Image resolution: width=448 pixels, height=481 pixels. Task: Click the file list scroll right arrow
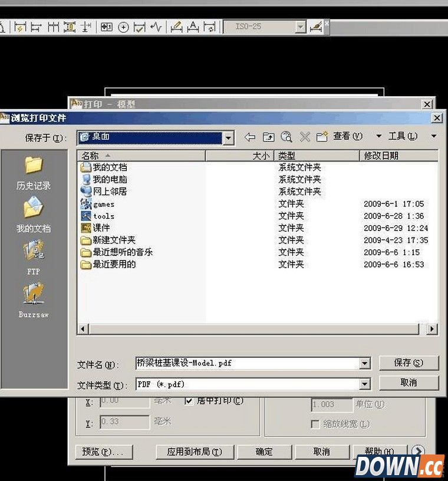pyautogui.click(x=432, y=329)
